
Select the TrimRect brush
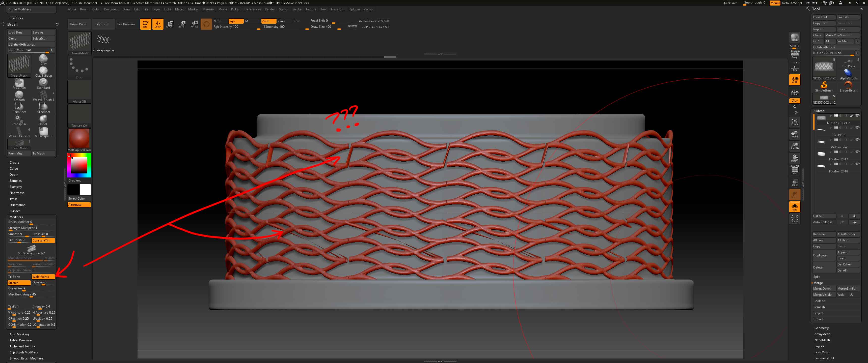click(19, 107)
